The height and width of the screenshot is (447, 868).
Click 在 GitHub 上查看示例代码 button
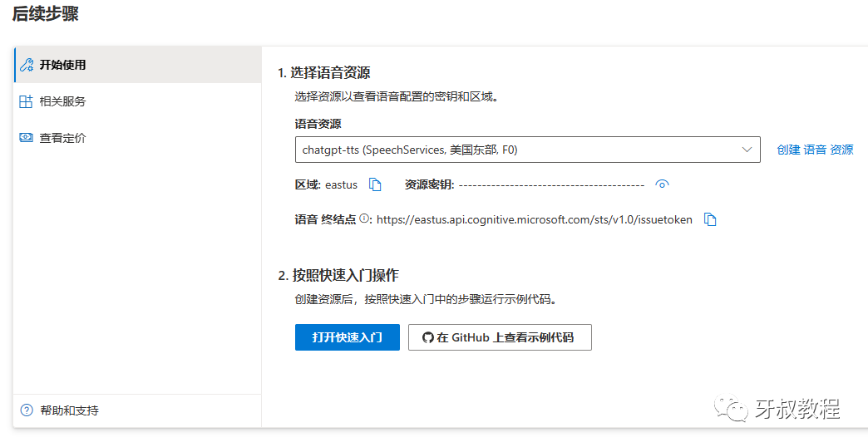[x=500, y=337]
